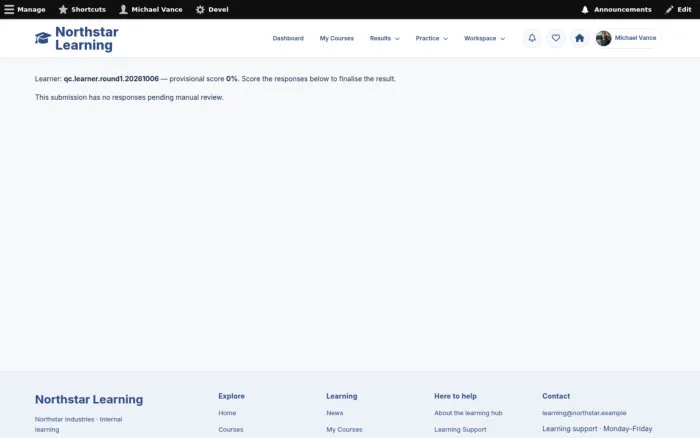Viewport: 700px width, 438px height.
Task: Open My Courses in top navigation
Action: click(337, 38)
